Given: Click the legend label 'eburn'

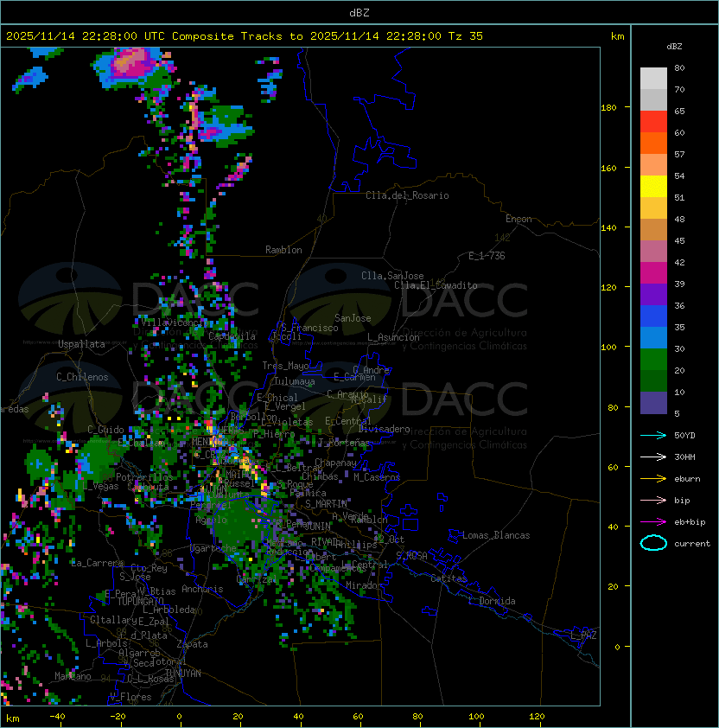Looking at the screenshot, I should (x=687, y=479).
